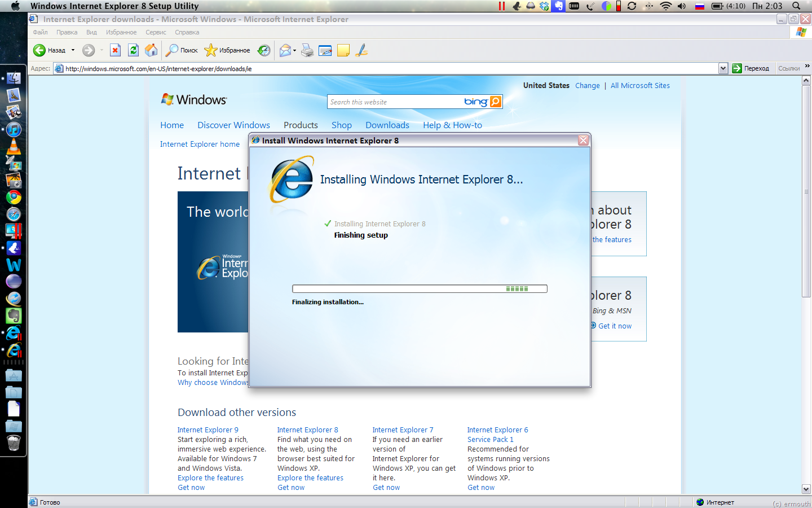The height and width of the screenshot is (508, 812).
Task: Click the volume speaker menu bar icon
Action: pyautogui.click(x=682, y=6)
